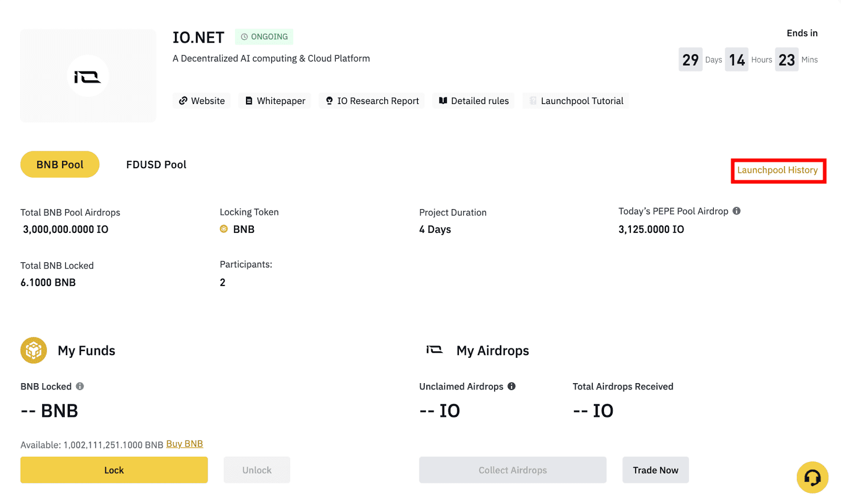Click the clock icon in ONGOING badge

point(244,37)
